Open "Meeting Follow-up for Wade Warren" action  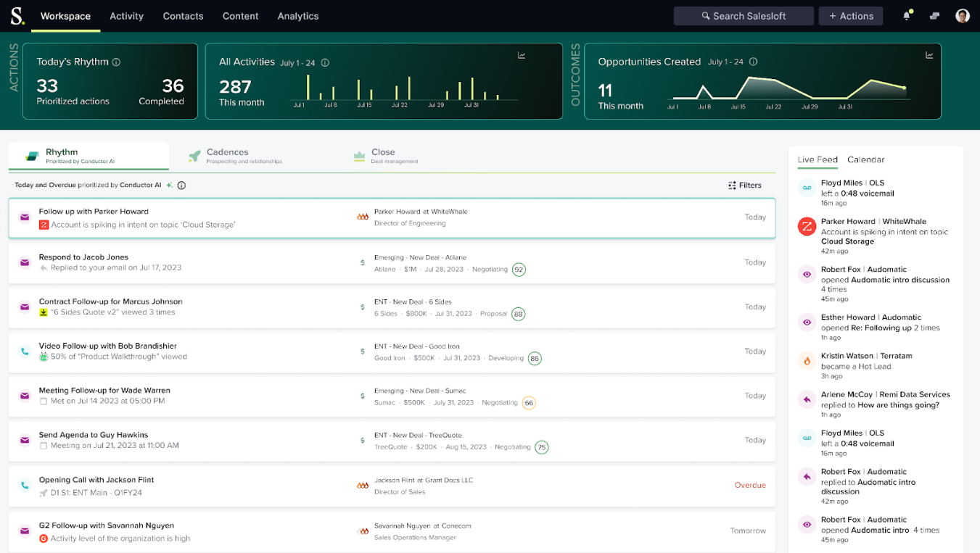(104, 391)
